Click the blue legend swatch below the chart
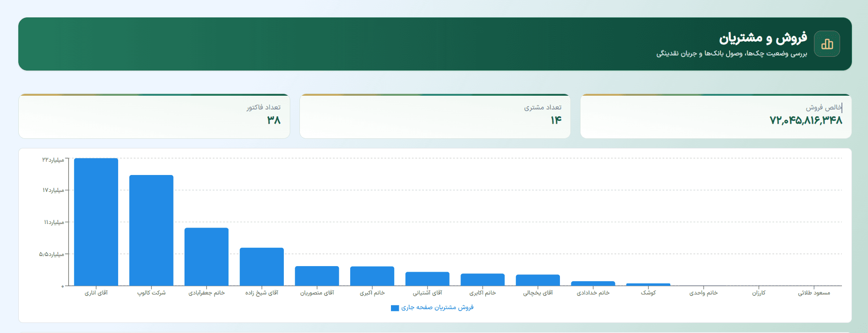The image size is (868, 333). [395, 308]
